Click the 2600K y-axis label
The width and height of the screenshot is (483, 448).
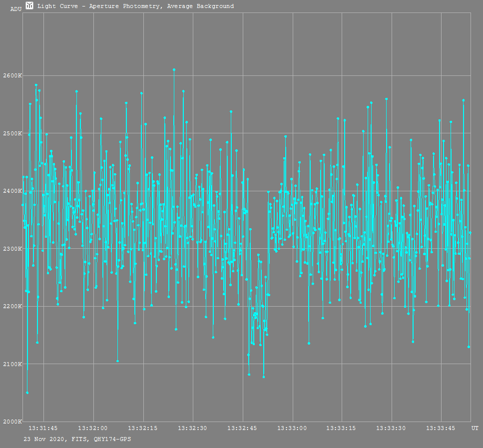(12, 76)
